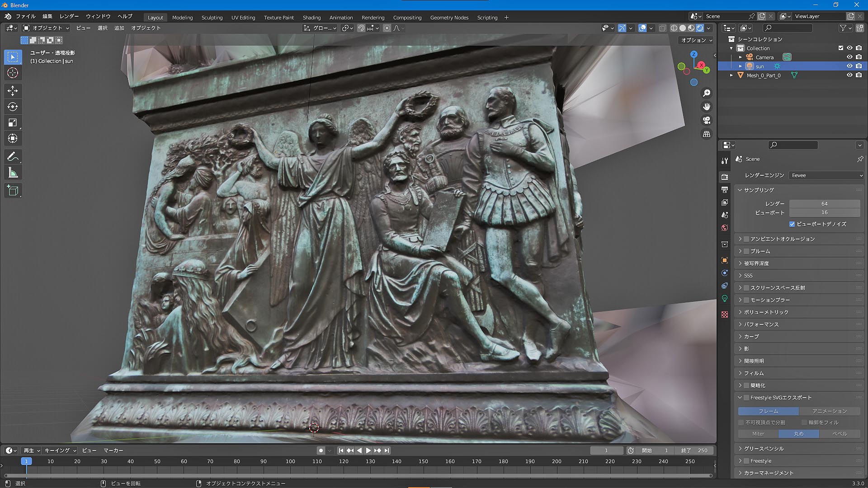868x488 pixels.
Task: Open 編集 menu
Action: (47, 16)
